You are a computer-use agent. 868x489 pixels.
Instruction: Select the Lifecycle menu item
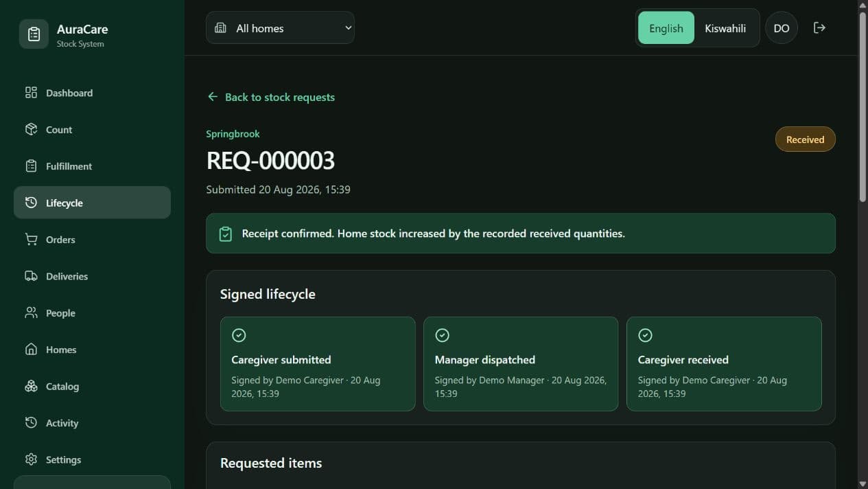92,203
